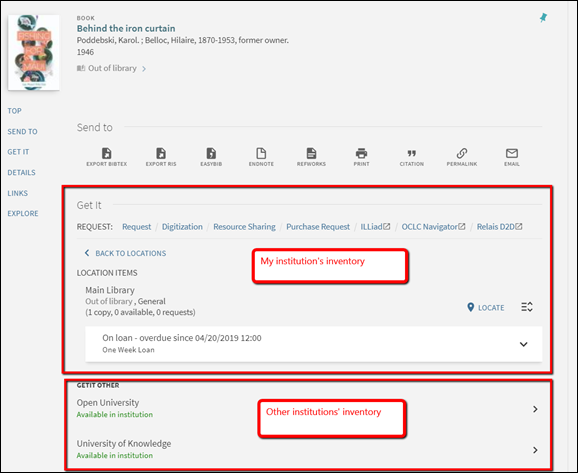Click the Resource Sharing request link

(244, 227)
